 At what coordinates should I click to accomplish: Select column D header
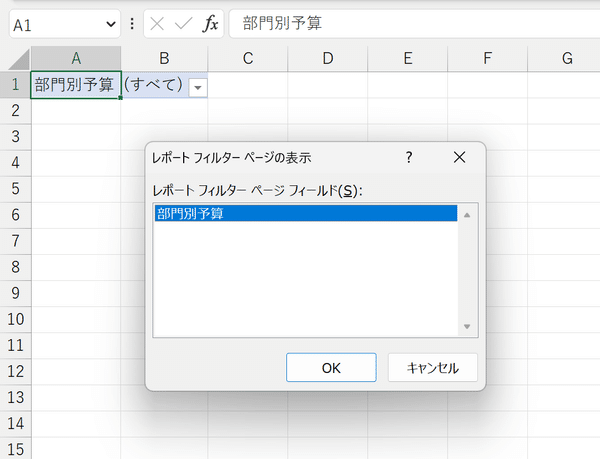click(328, 59)
